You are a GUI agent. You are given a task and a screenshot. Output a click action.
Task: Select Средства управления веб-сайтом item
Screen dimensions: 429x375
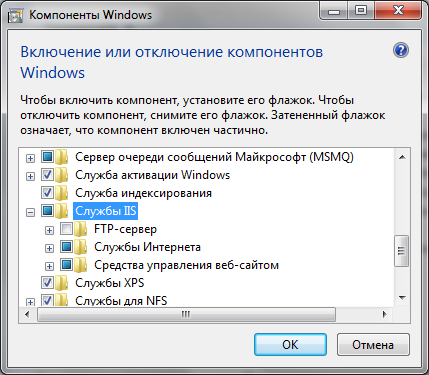click(186, 265)
